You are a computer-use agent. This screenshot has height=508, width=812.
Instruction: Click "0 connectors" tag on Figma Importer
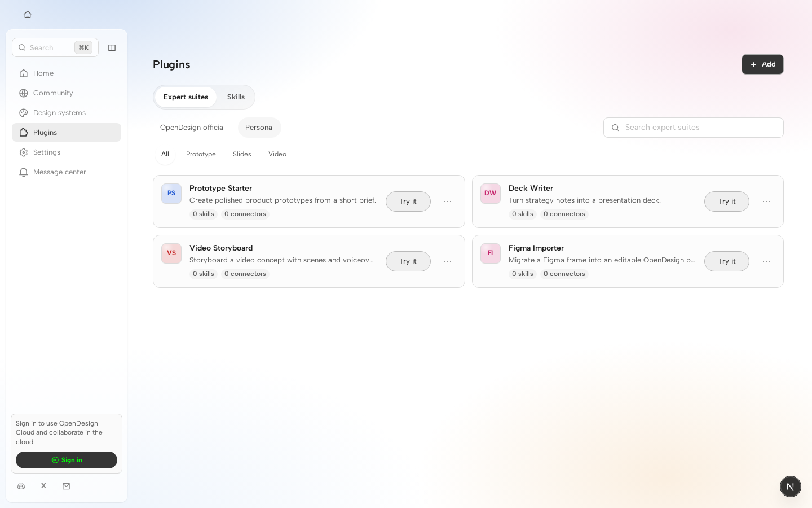[x=564, y=274]
